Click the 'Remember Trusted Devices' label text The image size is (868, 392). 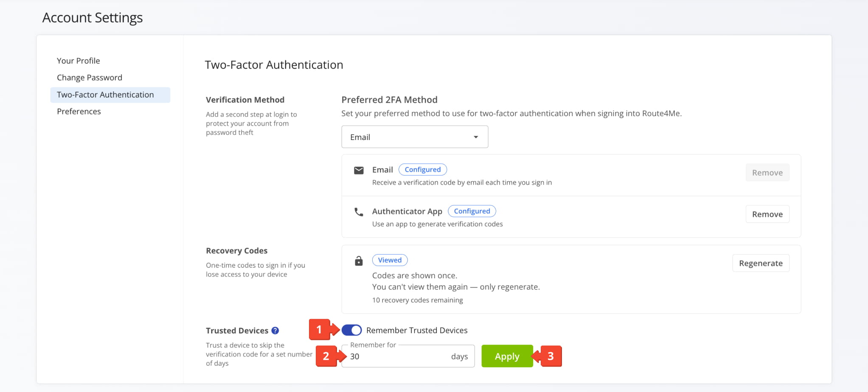click(x=417, y=330)
